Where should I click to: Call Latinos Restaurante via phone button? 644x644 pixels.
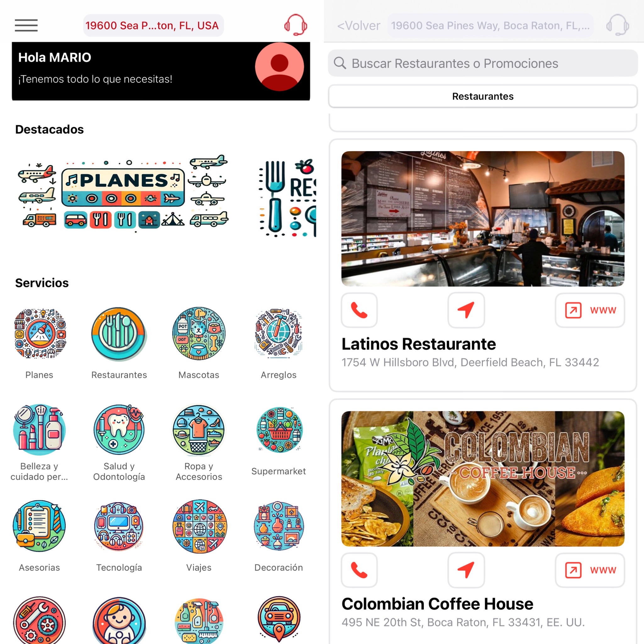point(359,310)
